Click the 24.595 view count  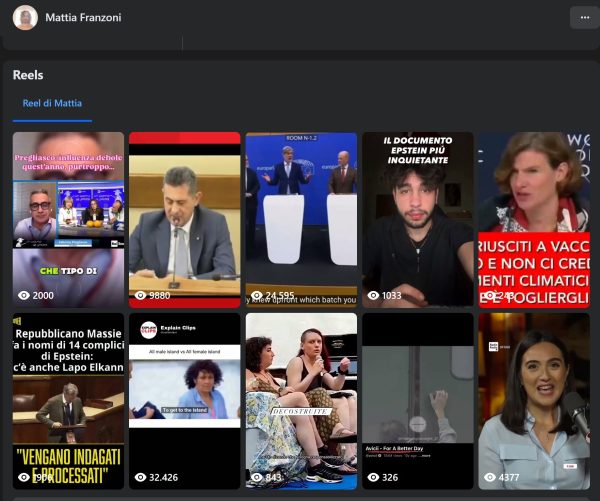pos(280,295)
